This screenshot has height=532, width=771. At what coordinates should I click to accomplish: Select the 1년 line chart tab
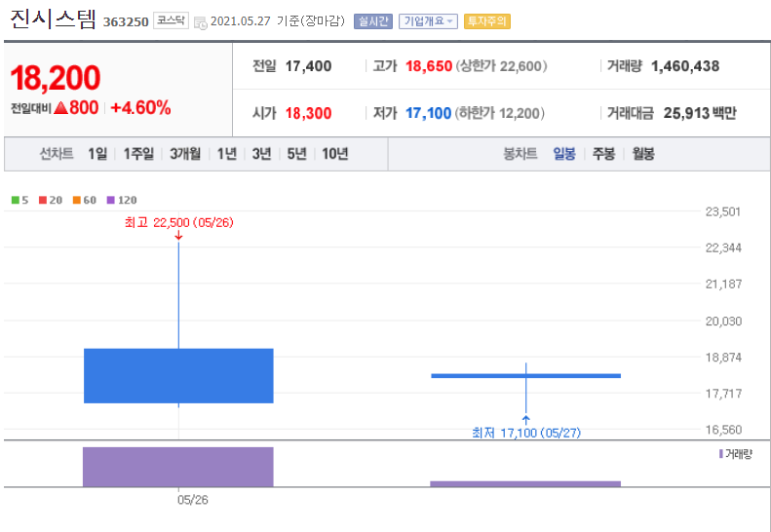click(227, 154)
